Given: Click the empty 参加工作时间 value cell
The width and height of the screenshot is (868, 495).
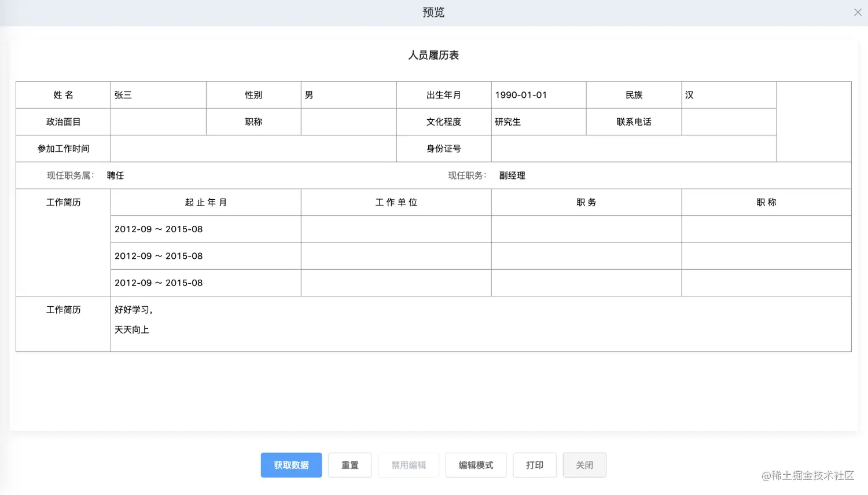Looking at the screenshot, I should click(253, 149).
